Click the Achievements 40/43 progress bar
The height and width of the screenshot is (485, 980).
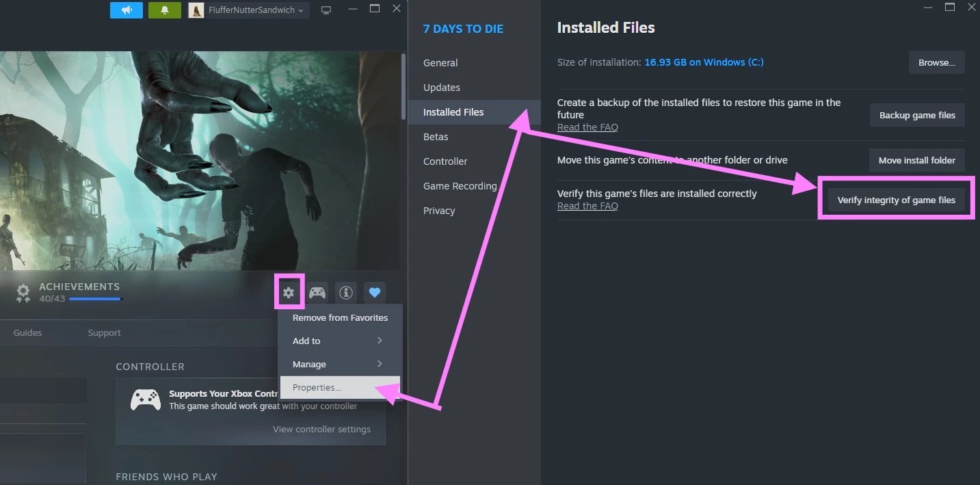point(95,299)
